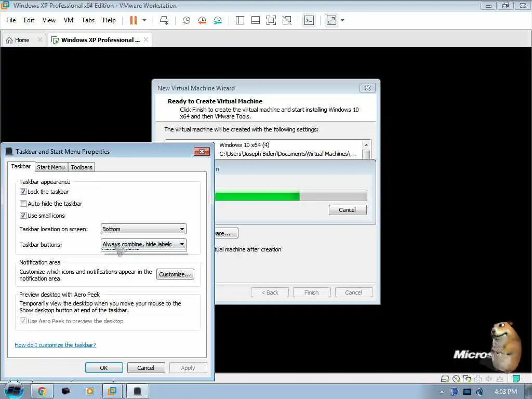532x399 pixels.
Task: Open How do I customize the taskbar link
Action: (x=55, y=345)
